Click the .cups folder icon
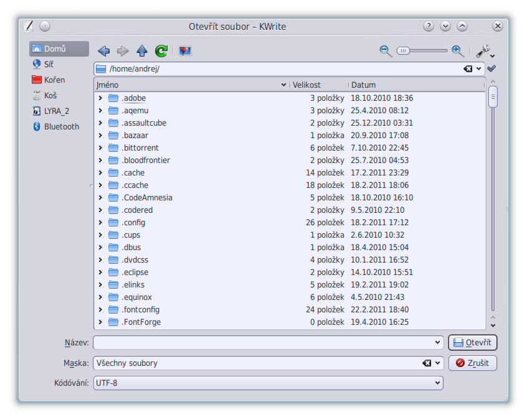This screenshot has height=420, width=527. click(x=113, y=235)
